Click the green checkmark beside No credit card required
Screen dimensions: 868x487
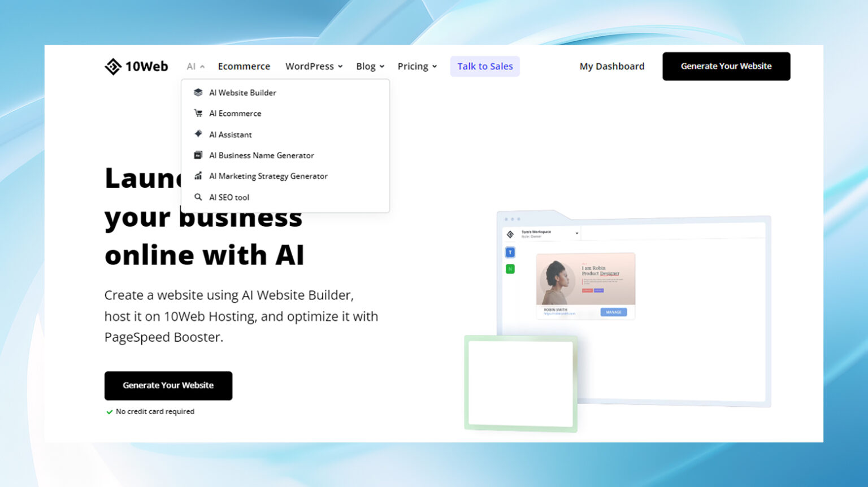109,412
